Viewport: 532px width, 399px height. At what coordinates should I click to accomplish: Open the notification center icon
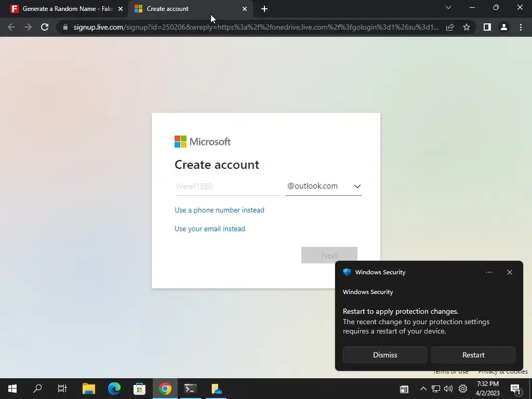(x=516, y=389)
